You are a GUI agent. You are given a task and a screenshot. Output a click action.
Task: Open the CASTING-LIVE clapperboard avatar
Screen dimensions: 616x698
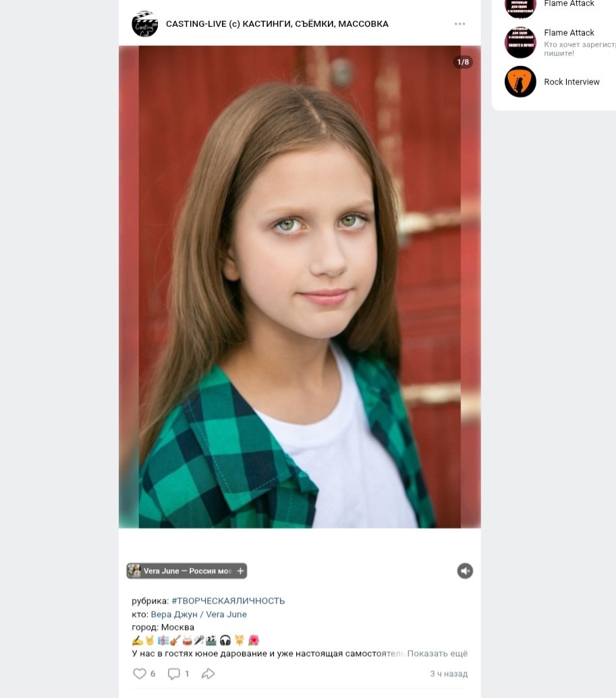click(145, 24)
